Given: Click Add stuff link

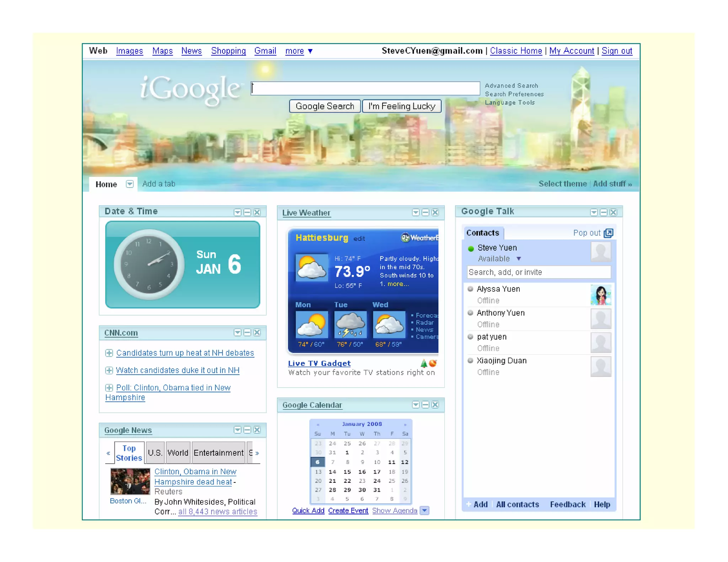Looking at the screenshot, I should click(612, 184).
